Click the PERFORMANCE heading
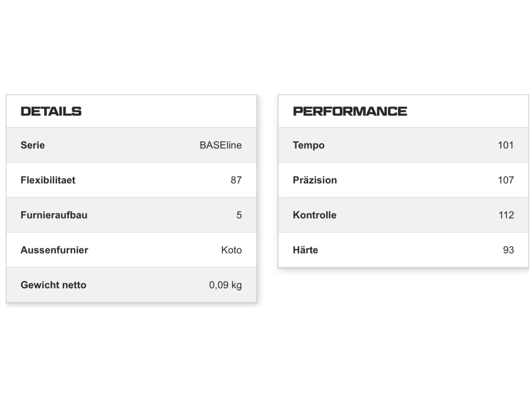 click(x=350, y=111)
